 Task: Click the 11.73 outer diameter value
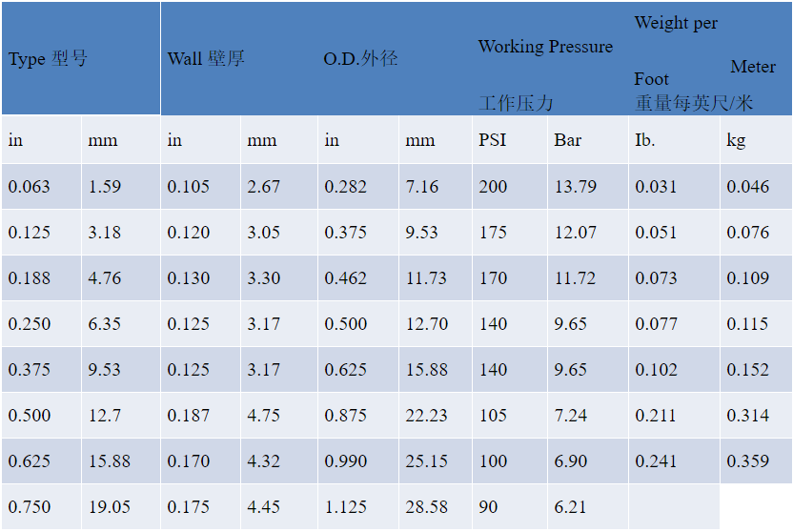(426, 278)
